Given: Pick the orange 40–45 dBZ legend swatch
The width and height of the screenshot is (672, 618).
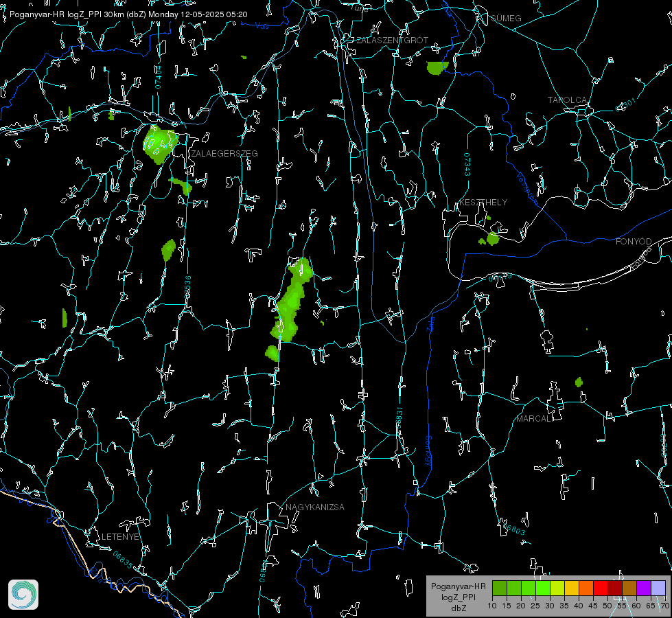Looking at the screenshot, I should (586, 588).
